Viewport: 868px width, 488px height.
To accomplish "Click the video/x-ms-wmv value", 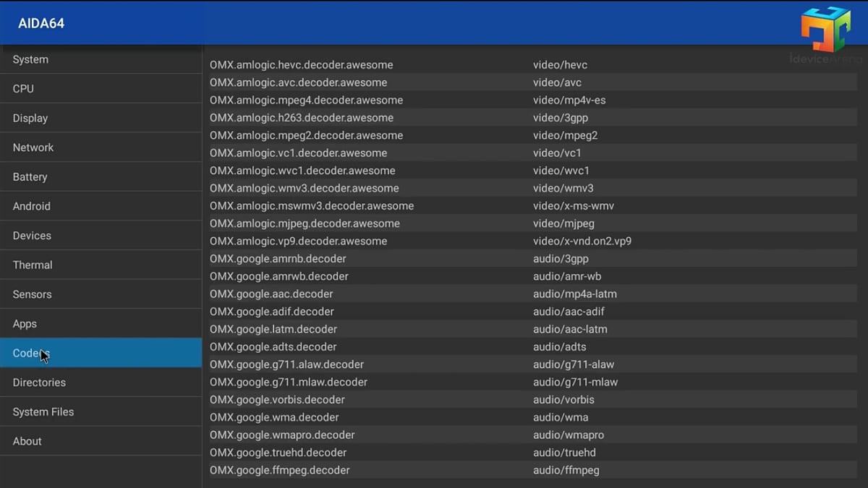I will coord(574,205).
